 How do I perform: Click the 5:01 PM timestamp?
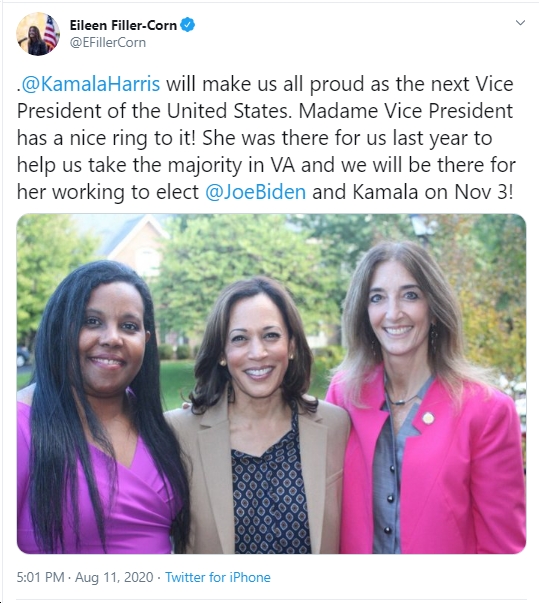[40, 577]
